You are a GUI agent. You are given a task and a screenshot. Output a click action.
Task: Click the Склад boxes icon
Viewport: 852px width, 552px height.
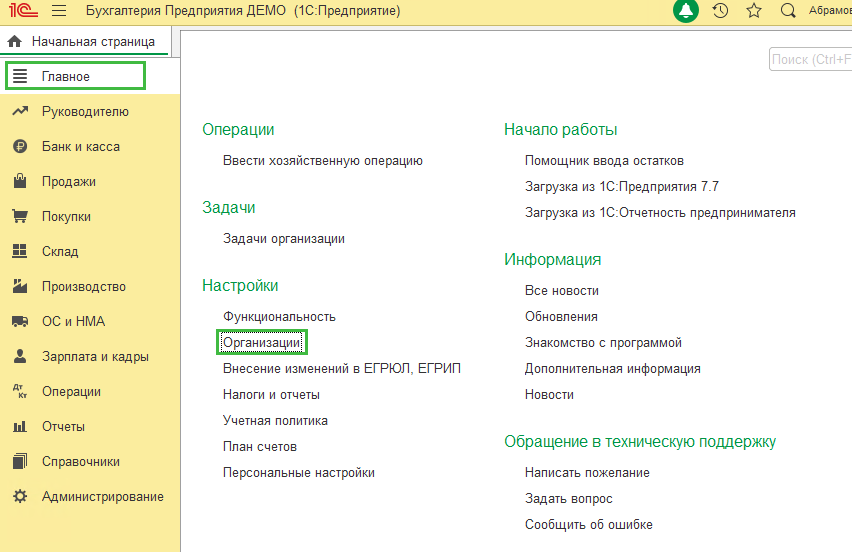point(20,251)
